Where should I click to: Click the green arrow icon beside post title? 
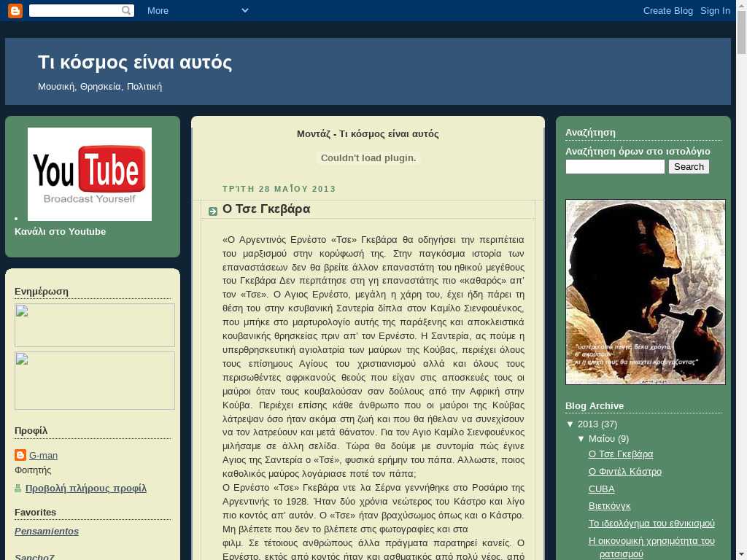pos(213,211)
